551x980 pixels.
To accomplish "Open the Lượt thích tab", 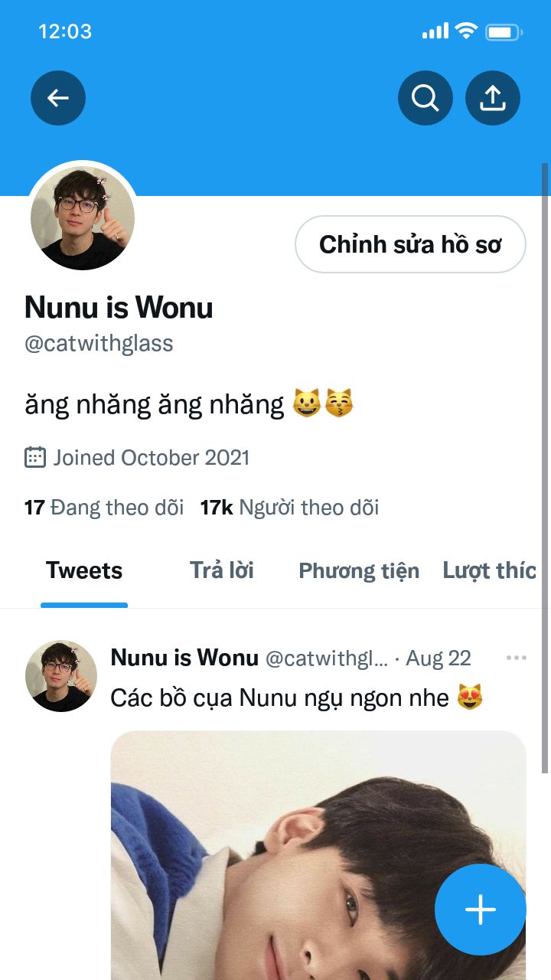I will point(490,571).
